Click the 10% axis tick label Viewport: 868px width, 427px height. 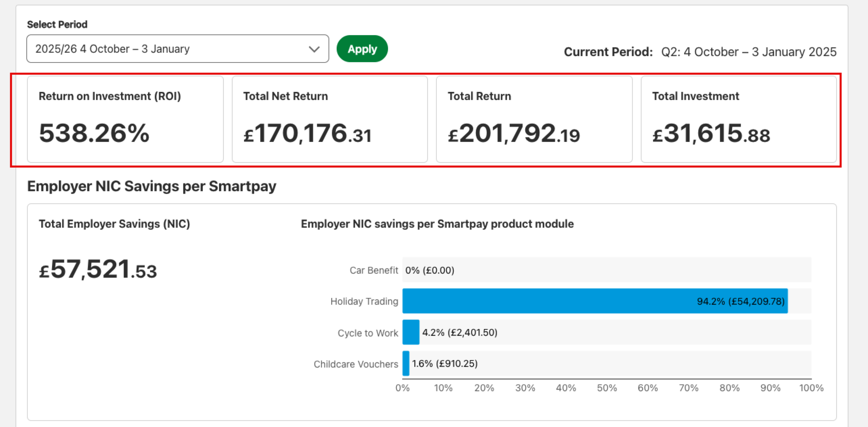[x=443, y=388]
